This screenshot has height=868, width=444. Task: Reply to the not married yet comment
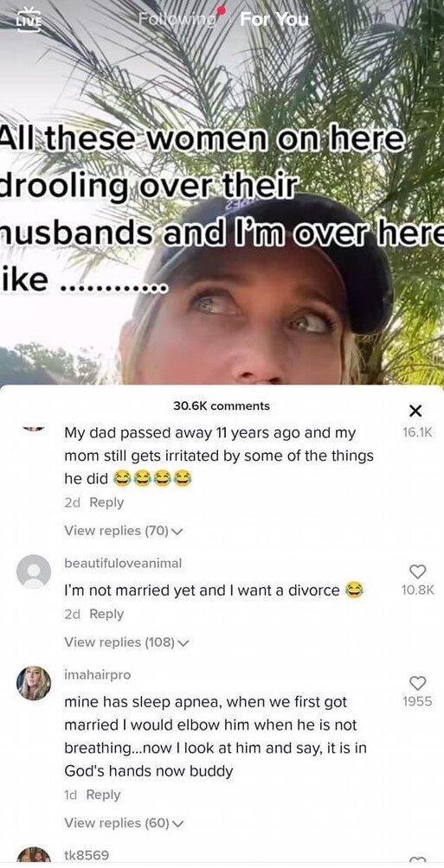pos(106,614)
